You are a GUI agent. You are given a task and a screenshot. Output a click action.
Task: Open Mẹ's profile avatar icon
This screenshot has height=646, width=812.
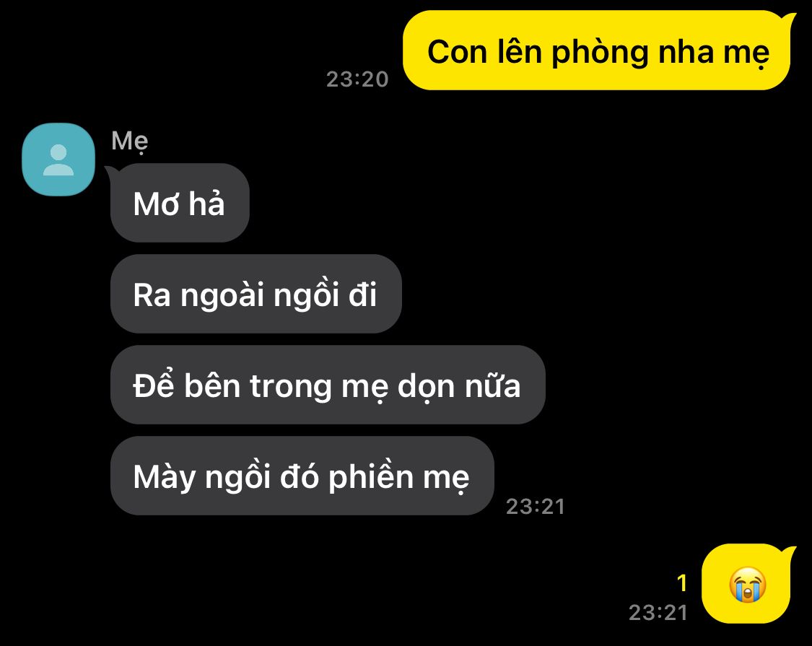point(58,160)
